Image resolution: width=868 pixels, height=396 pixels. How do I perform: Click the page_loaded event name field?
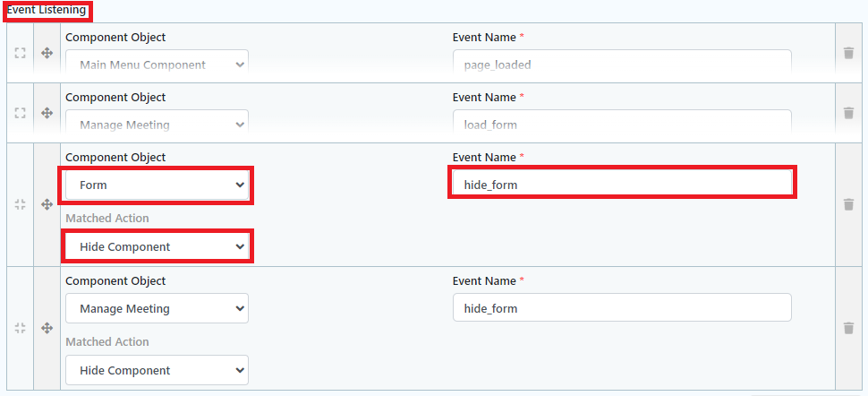pyautogui.click(x=622, y=65)
